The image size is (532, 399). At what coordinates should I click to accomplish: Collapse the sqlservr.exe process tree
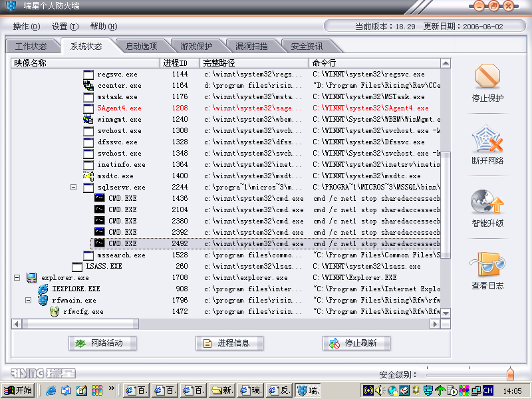click(74, 188)
